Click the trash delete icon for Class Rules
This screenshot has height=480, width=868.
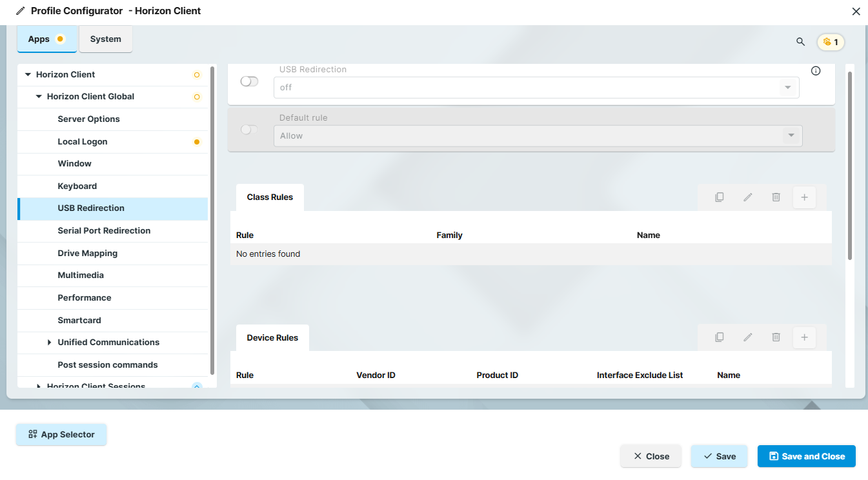[x=776, y=197]
